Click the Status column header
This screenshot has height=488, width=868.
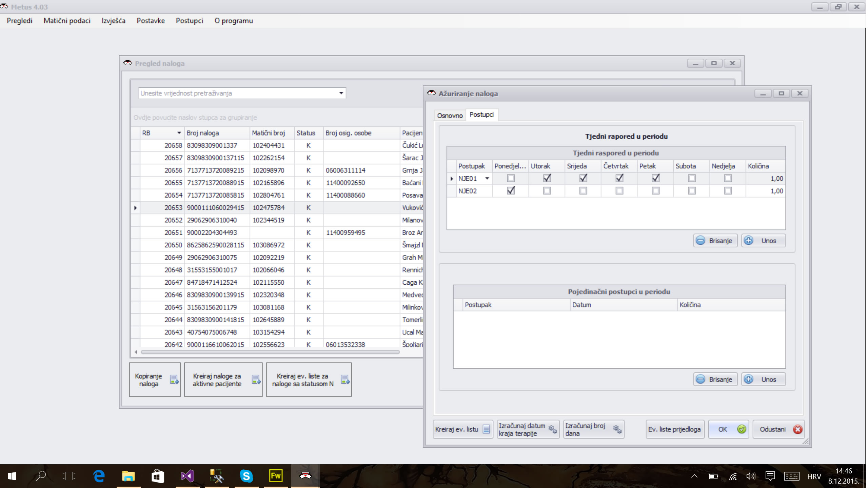(x=309, y=133)
